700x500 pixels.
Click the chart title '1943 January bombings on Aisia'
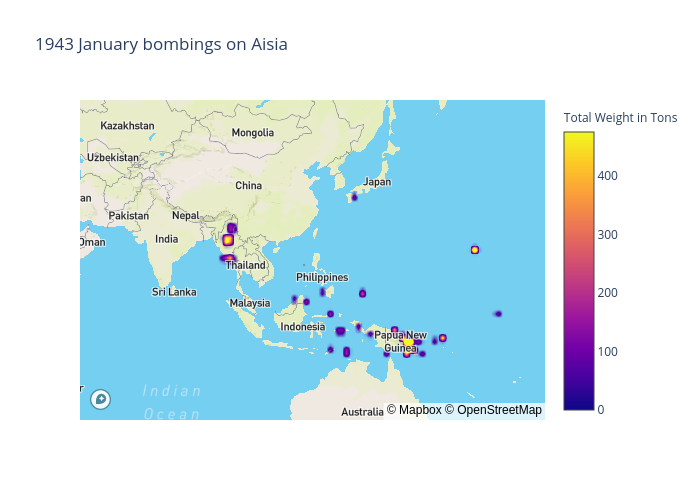point(161,44)
